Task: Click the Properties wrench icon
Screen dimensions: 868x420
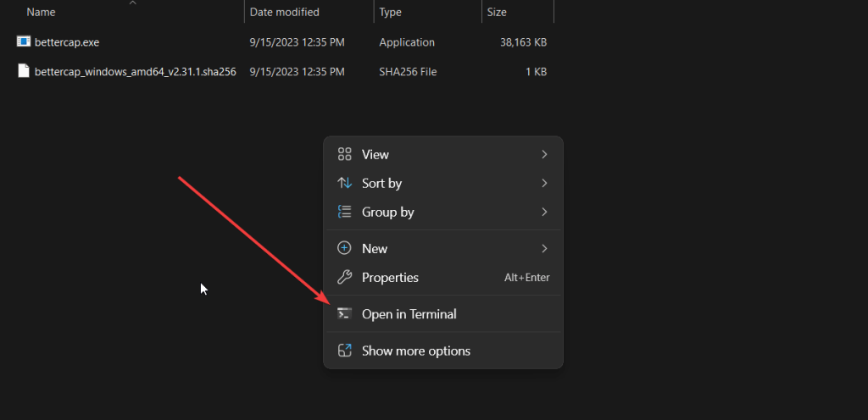Action: [344, 277]
